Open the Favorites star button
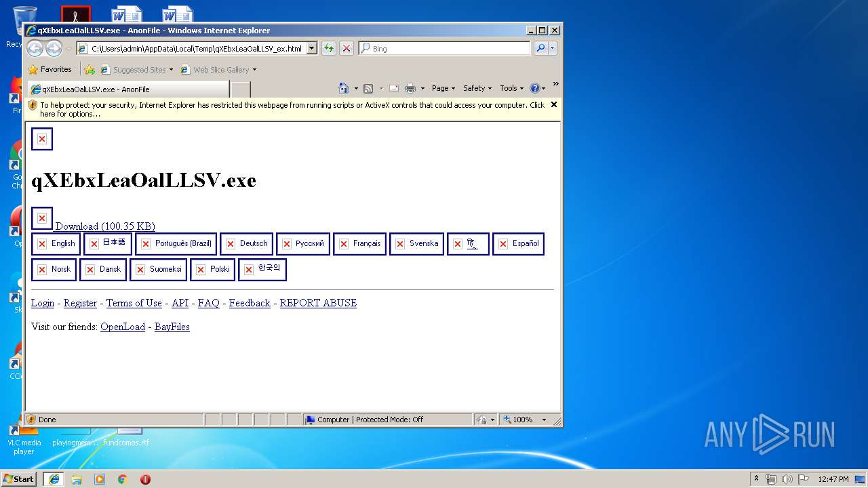 (x=50, y=69)
